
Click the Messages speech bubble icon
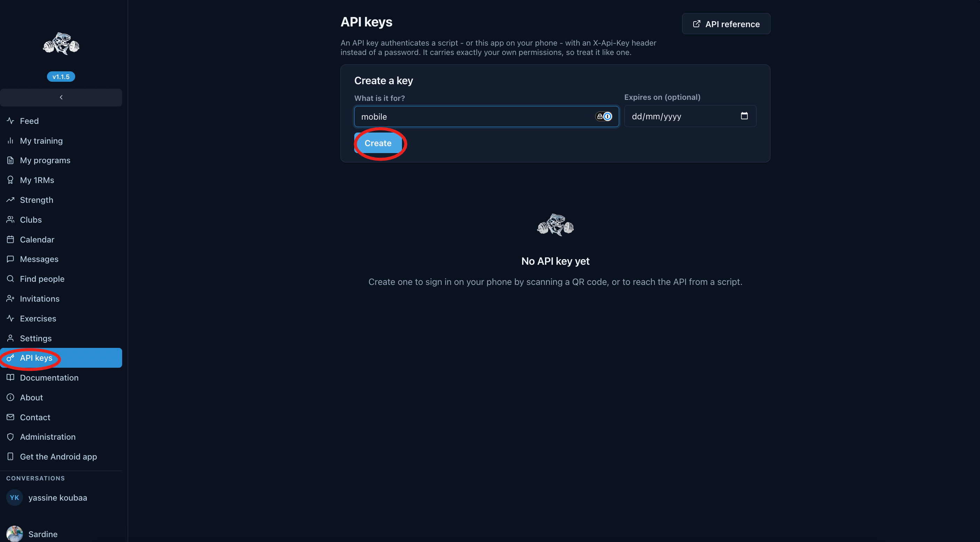[10, 259]
